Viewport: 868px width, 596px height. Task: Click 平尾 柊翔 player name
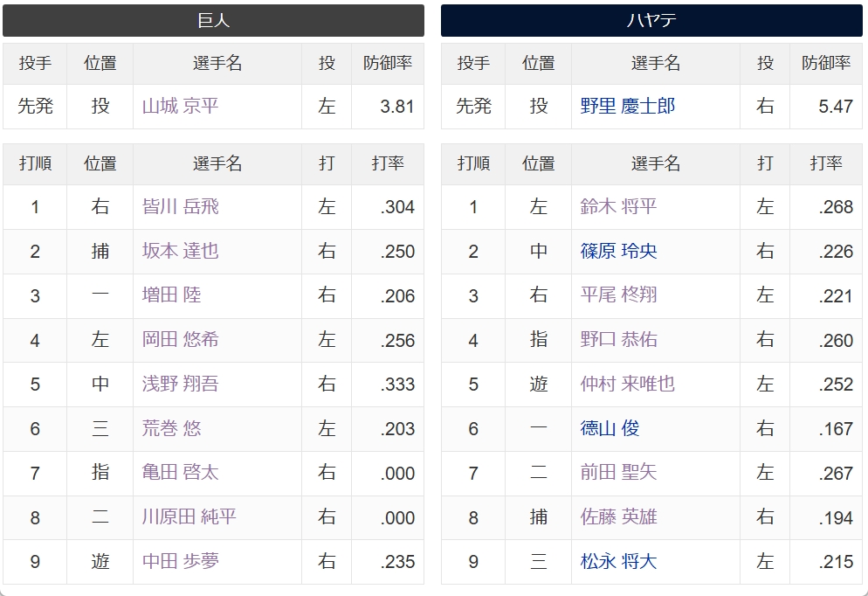[619, 295]
